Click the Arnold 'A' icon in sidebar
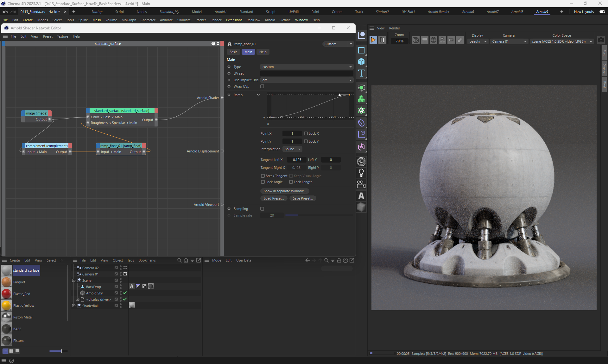The width and height of the screenshot is (608, 364). 361,196
